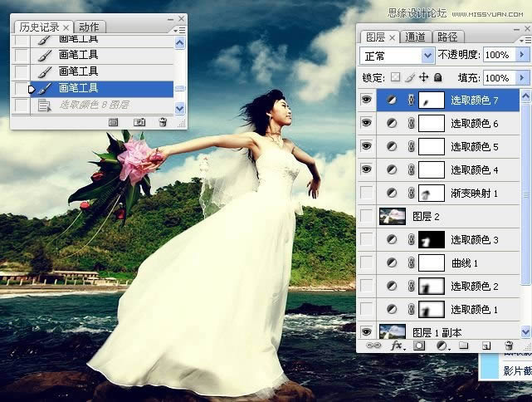Switch to the 通道 tab

point(415,37)
